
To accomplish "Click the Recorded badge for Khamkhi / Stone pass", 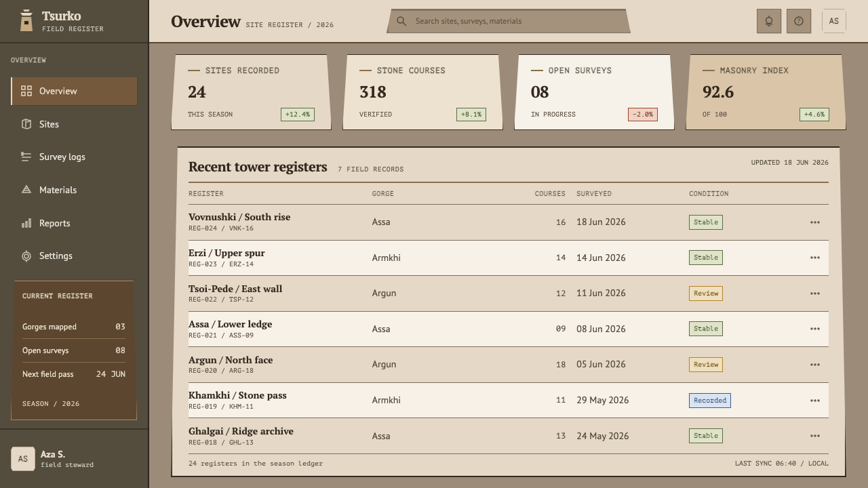I will coord(710,401).
